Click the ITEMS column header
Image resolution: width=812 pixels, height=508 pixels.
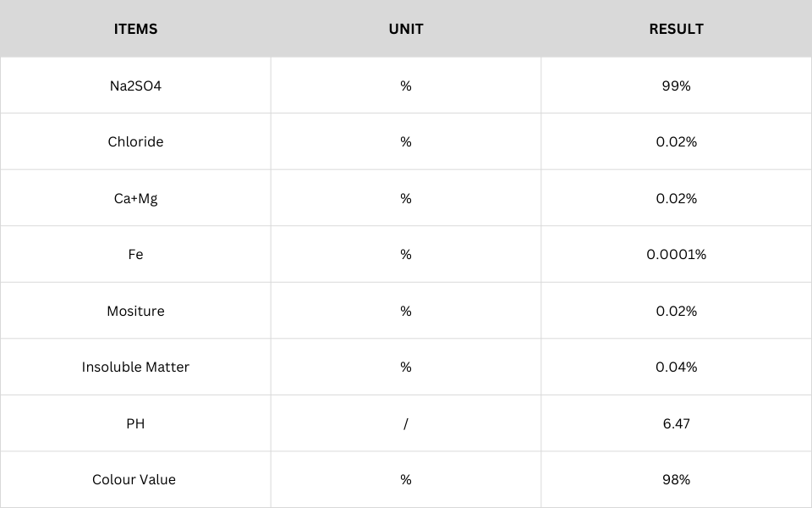pyautogui.click(x=135, y=29)
